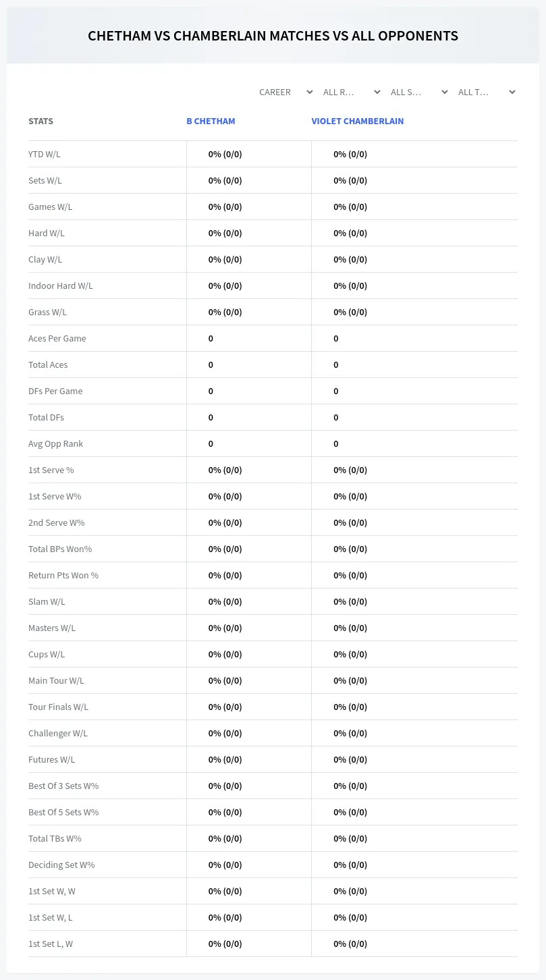The width and height of the screenshot is (546, 980).
Task: Click Chetham's Challenger W/L value
Action: click(x=225, y=733)
